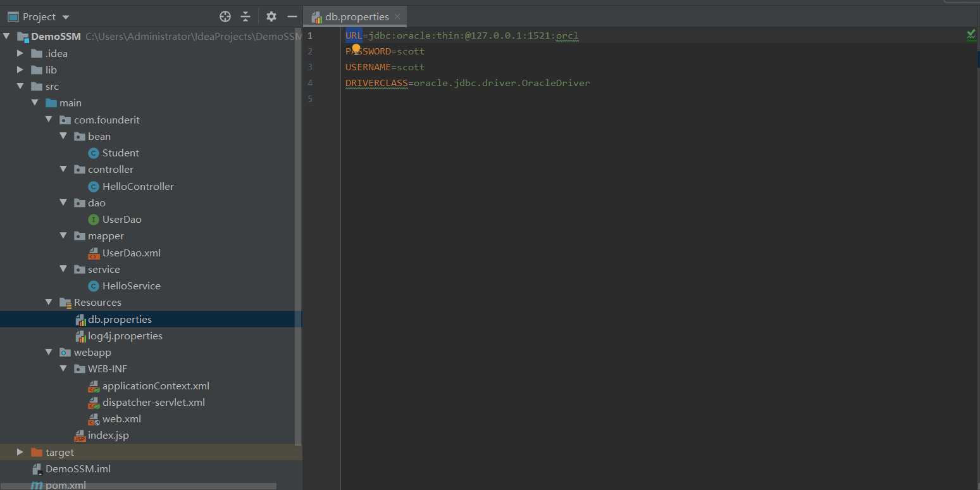Select the Student class file
The width and height of the screenshot is (980, 490).
120,153
